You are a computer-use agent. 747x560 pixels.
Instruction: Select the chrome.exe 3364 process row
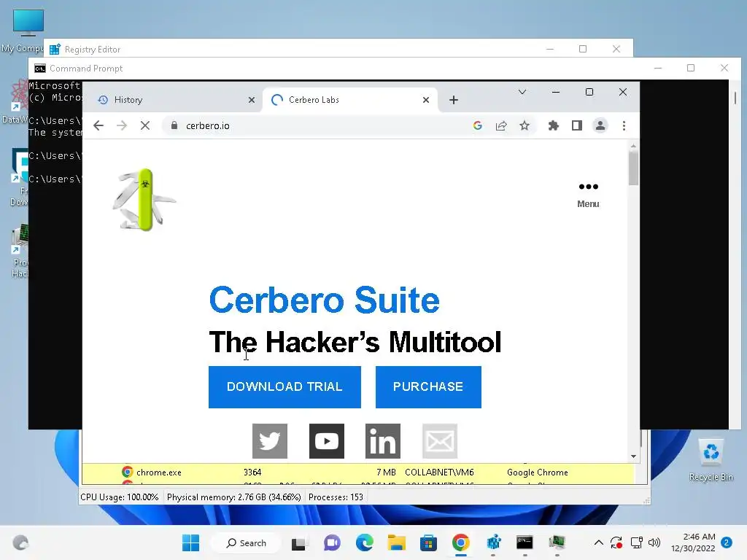(x=357, y=472)
